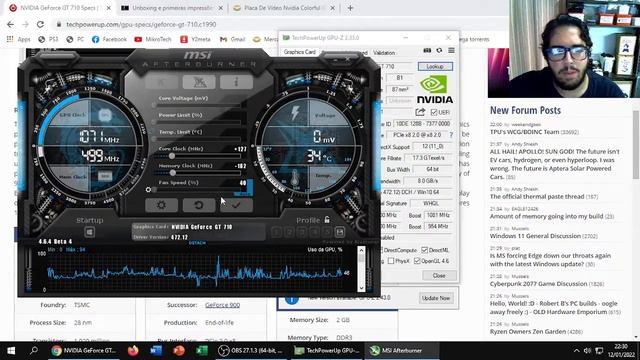Switch to GPU-Z Validation tab
This screenshot has width=640, height=360.
[384, 53]
